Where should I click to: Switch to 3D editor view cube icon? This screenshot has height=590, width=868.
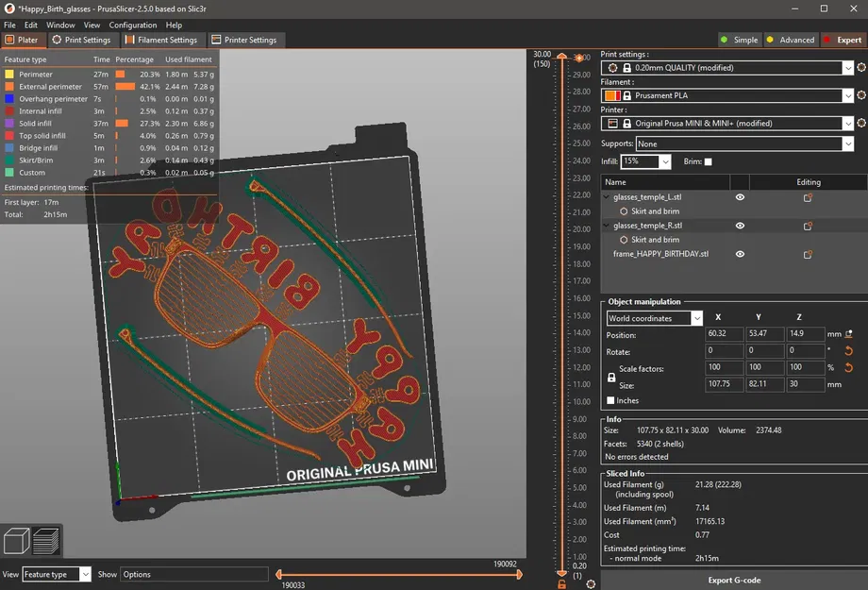16,541
